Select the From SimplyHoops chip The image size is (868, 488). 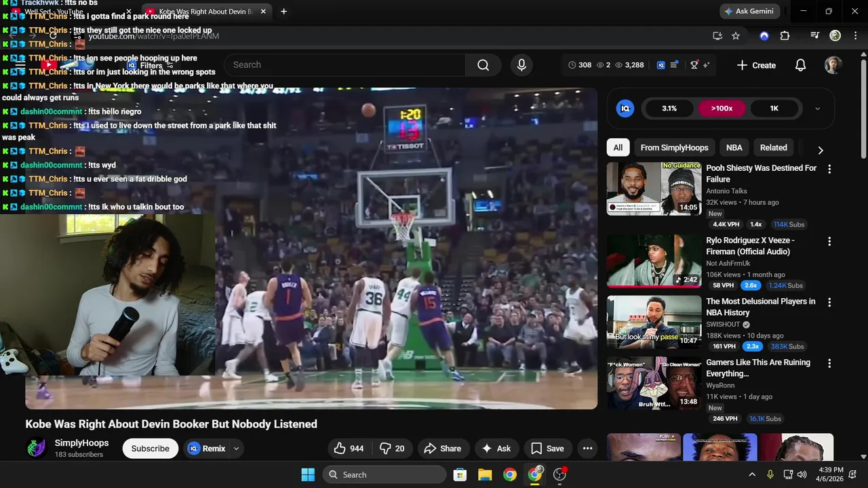[674, 148]
